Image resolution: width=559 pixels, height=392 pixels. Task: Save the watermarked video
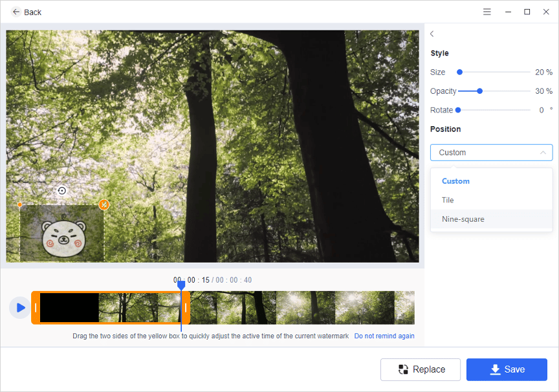point(507,369)
